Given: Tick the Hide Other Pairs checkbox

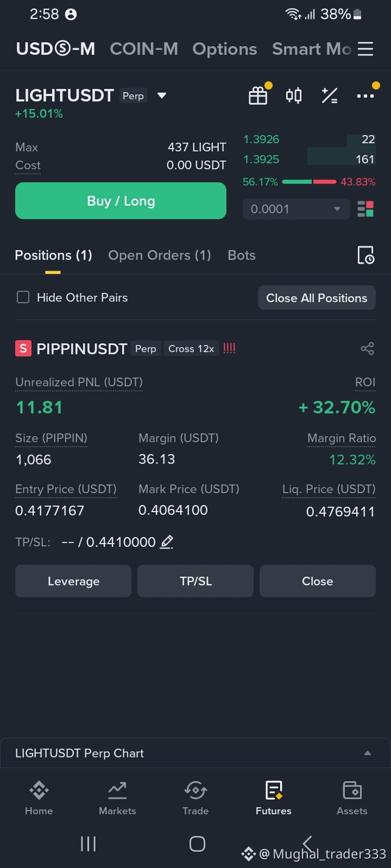Looking at the screenshot, I should coord(23,297).
